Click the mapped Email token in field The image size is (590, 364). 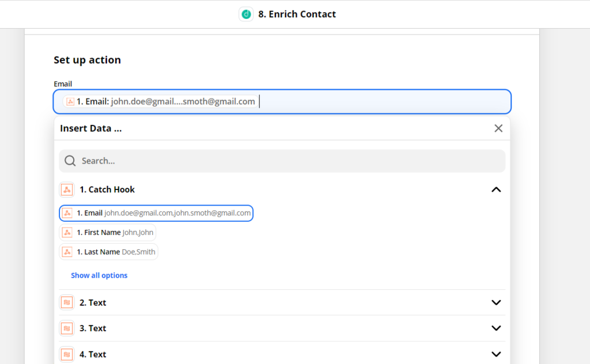pos(161,101)
